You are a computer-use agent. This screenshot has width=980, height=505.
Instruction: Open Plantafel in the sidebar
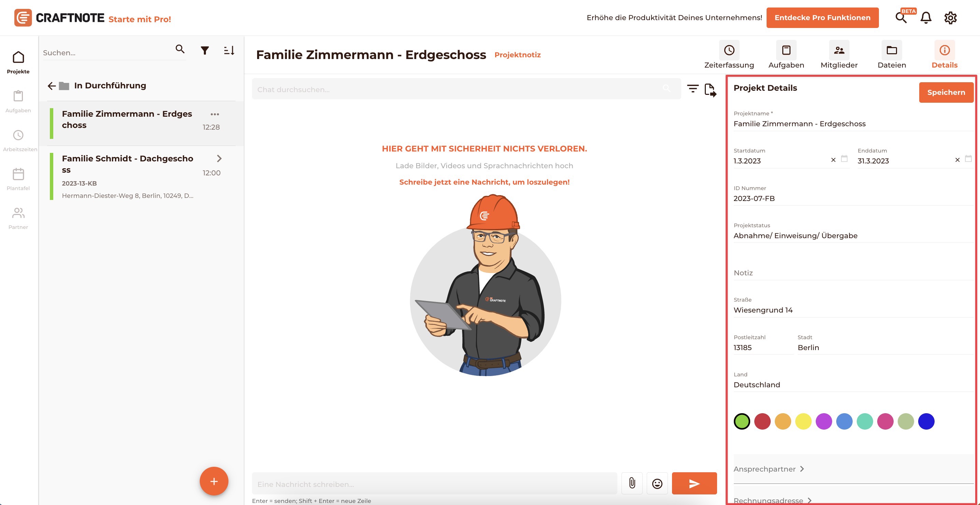click(18, 179)
